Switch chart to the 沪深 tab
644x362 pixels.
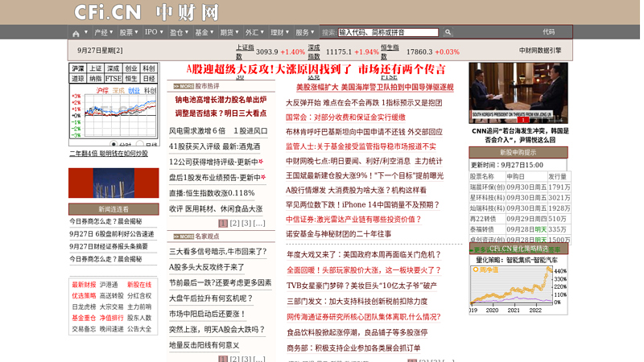[x=78, y=68]
